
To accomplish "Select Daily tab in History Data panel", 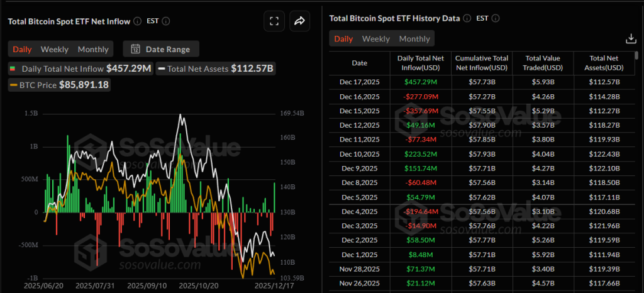I will pyautogui.click(x=343, y=38).
